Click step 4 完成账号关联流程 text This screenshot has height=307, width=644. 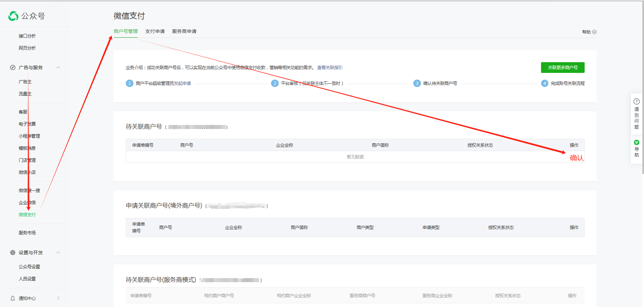pos(568,83)
